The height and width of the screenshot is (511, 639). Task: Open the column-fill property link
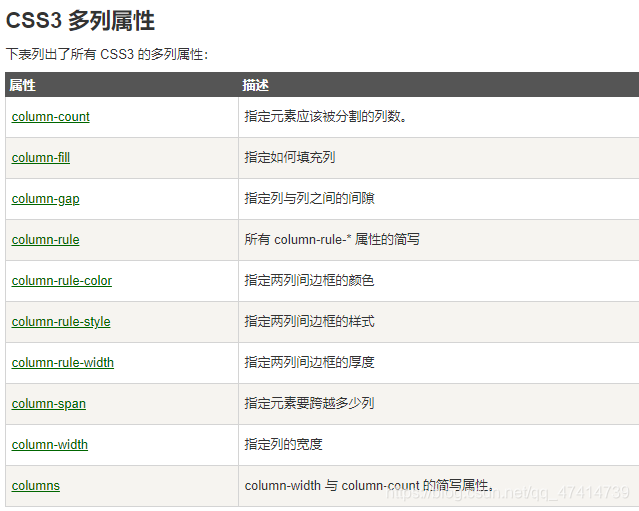[41, 157]
